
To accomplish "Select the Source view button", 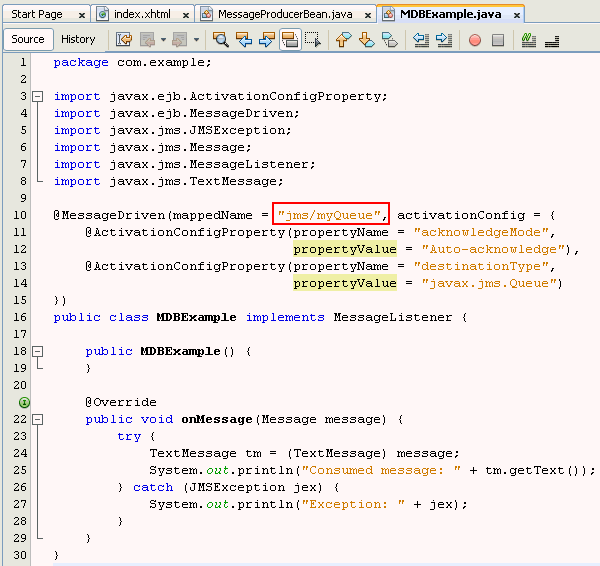I will pos(27,39).
